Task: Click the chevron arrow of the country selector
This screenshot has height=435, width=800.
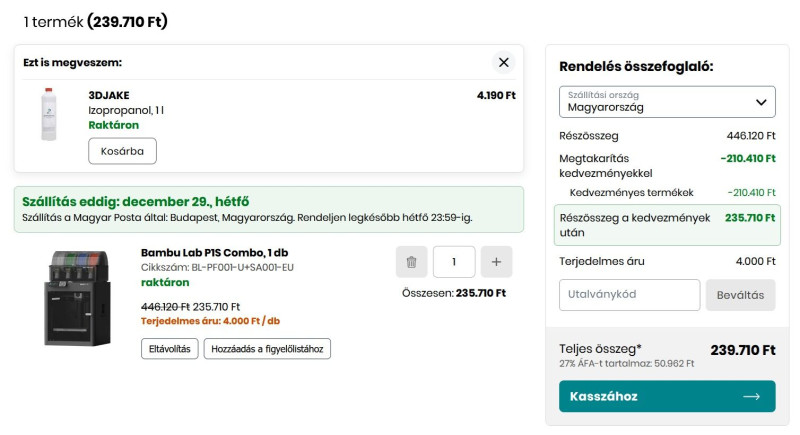Action: pyautogui.click(x=762, y=102)
